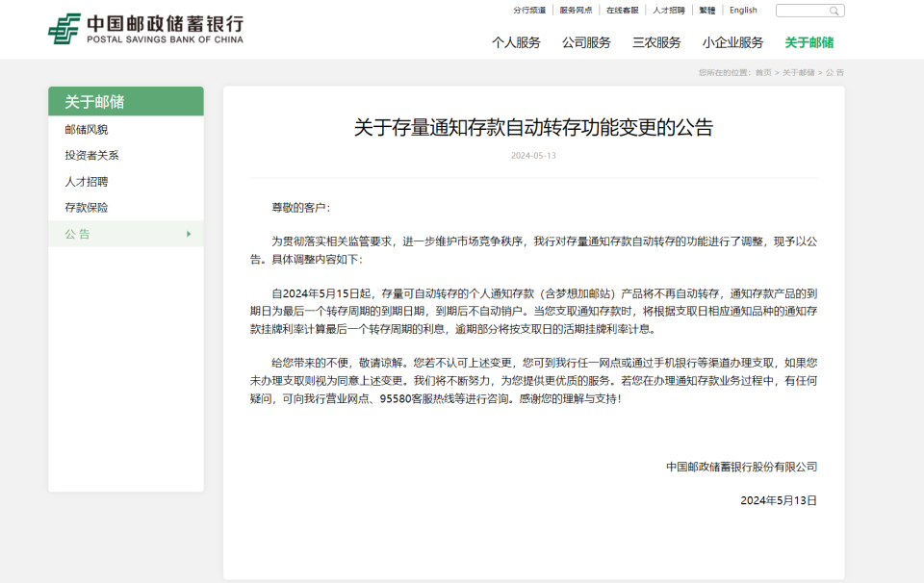The width and height of the screenshot is (924, 583).
Task: Click the greeting line 尊敬的客户
Action: [x=301, y=207]
